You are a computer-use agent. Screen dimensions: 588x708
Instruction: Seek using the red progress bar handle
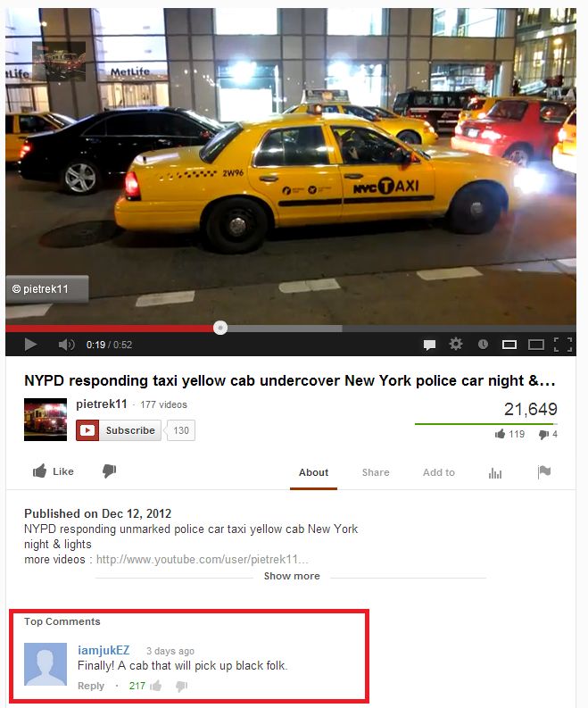pos(220,328)
